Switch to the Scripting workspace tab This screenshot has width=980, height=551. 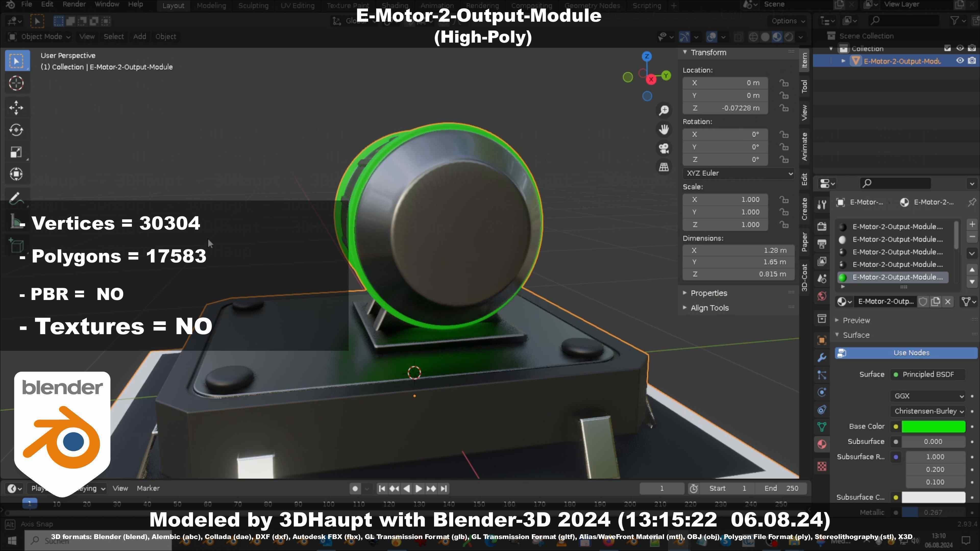tap(646, 6)
